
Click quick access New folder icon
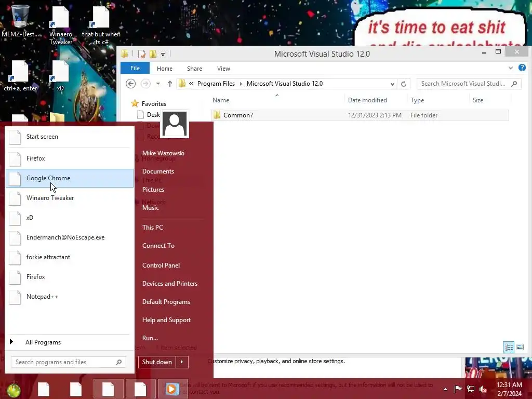tap(153, 54)
